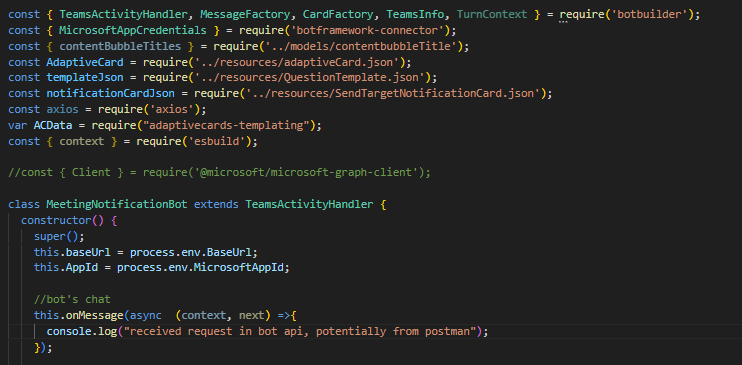742x365 pixels.
Task: Click the MeetingNotificationBot class name
Action: coord(117,205)
